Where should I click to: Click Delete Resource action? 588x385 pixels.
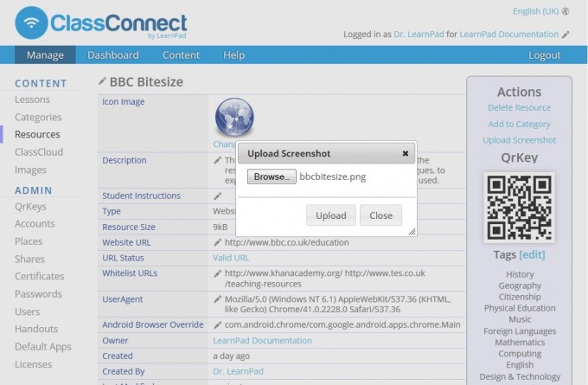[520, 108]
